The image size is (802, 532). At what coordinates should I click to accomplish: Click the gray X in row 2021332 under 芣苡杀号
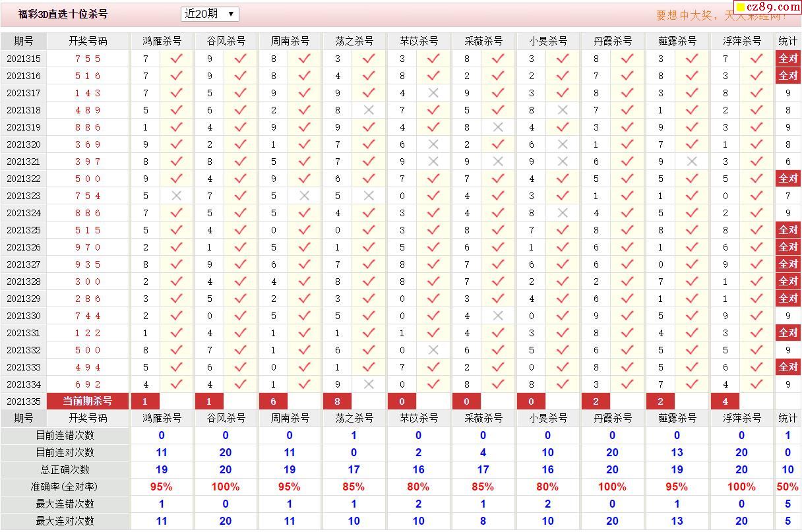[433, 350]
